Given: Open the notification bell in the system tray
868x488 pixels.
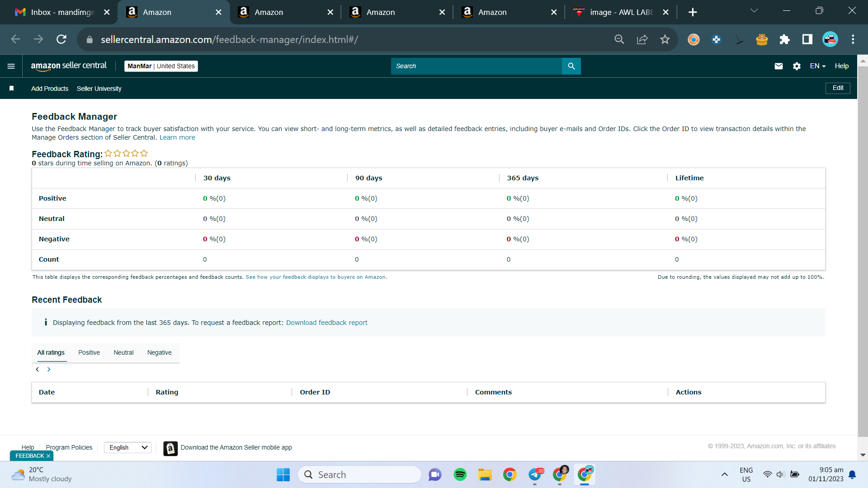Looking at the screenshot, I should tap(852, 474).
